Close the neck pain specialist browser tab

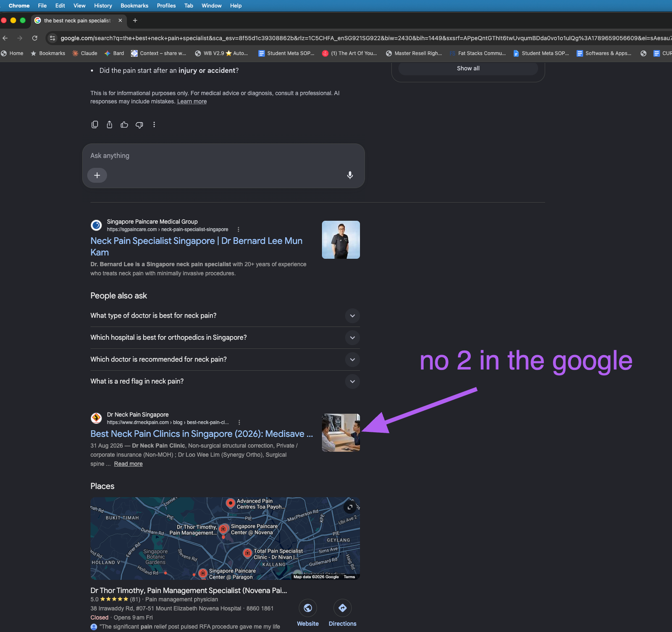point(120,21)
